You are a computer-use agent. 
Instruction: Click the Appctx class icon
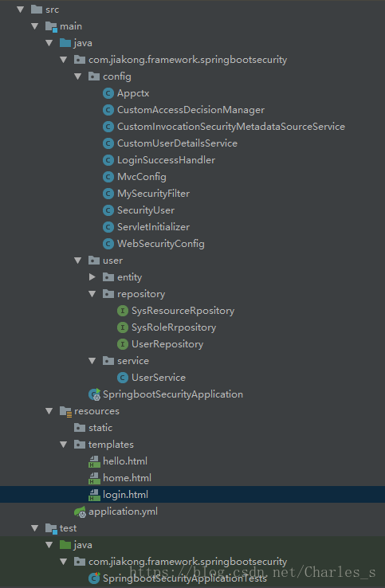(x=108, y=93)
